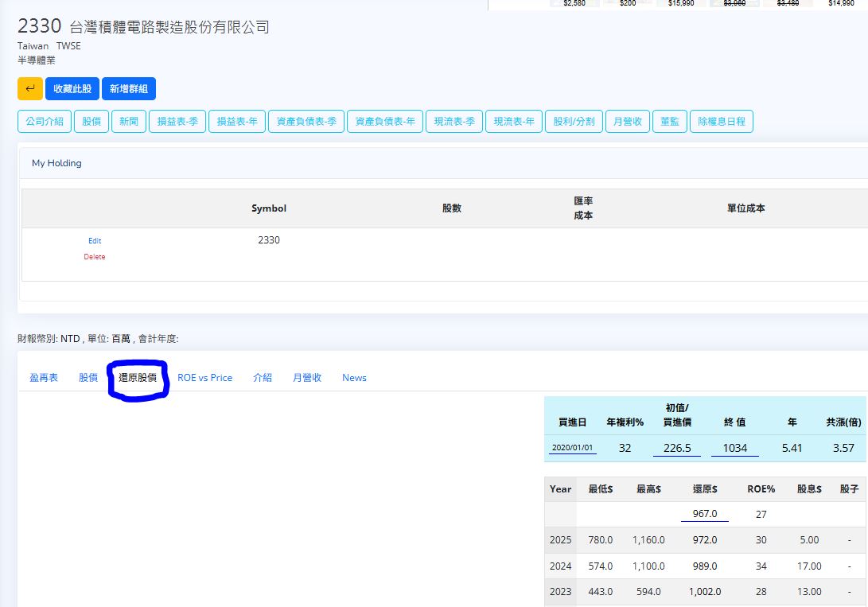Switch to ROE vs Price tab

pyautogui.click(x=204, y=377)
